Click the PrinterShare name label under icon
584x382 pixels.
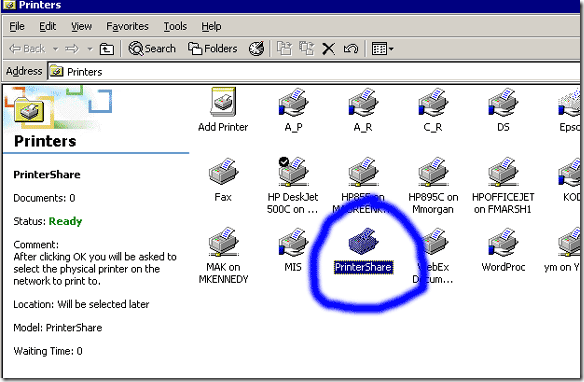(363, 267)
